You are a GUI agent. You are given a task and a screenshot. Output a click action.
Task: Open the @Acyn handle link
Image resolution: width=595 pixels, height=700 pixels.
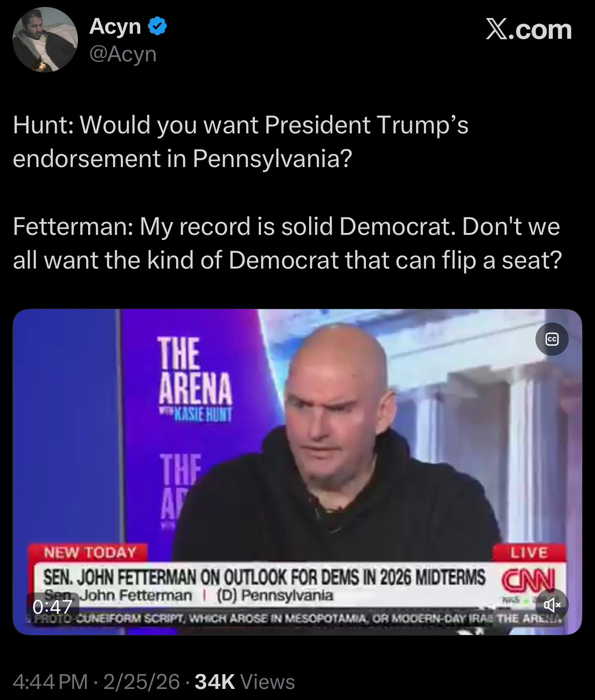tap(123, 54)
